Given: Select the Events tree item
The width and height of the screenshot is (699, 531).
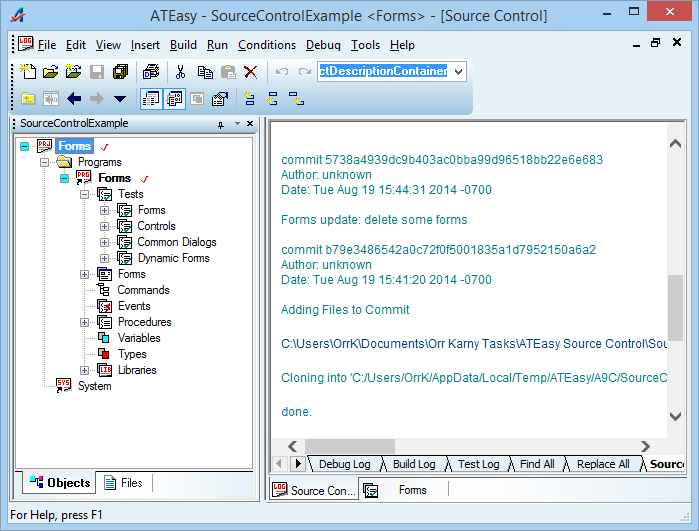Looking at the screenshot, I should tap(134, 306).
